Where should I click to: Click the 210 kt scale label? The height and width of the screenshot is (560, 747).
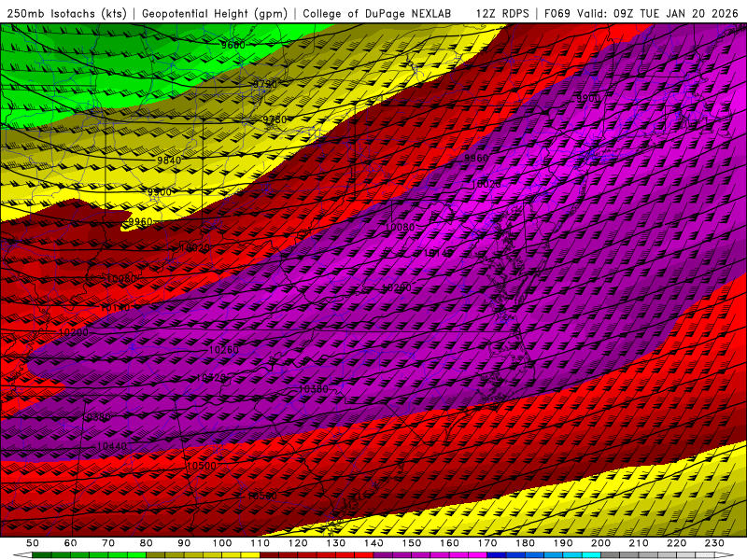click(x=639, y=543)
